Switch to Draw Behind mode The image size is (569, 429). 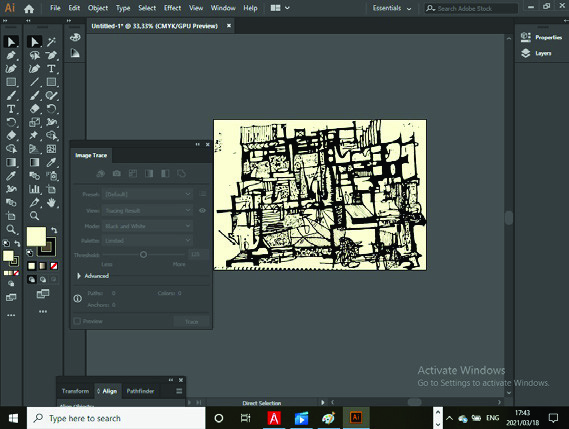43,279
